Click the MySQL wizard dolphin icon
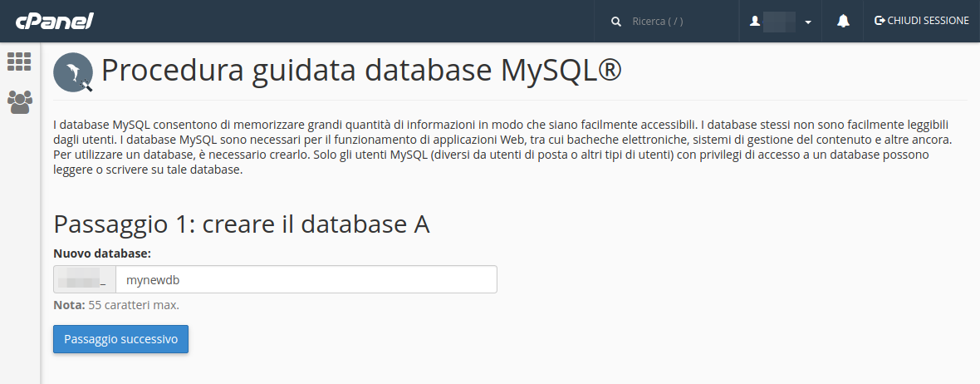This screenshot has width=980, height=384. [73, 72]
